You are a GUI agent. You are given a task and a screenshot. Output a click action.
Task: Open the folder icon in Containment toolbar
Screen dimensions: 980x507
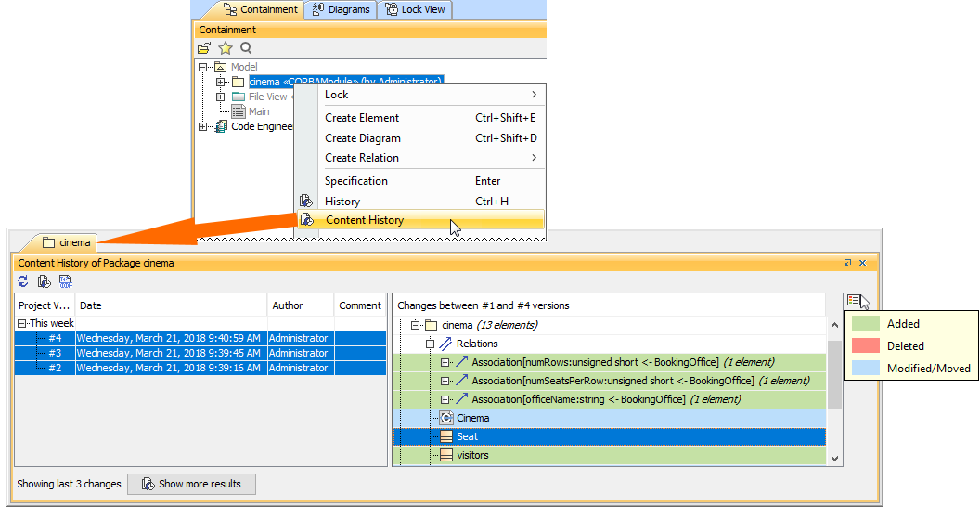pyautogui.click(x=204, y=48)
